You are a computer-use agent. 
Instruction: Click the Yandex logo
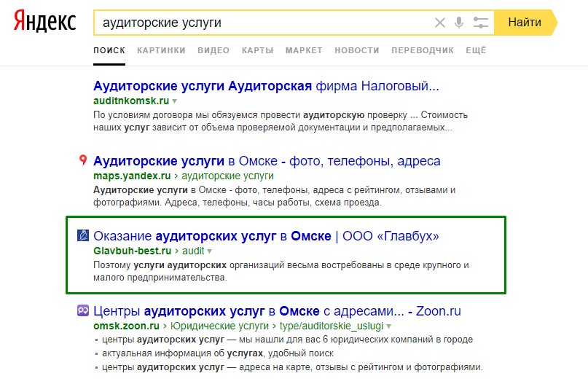[44, 23]
